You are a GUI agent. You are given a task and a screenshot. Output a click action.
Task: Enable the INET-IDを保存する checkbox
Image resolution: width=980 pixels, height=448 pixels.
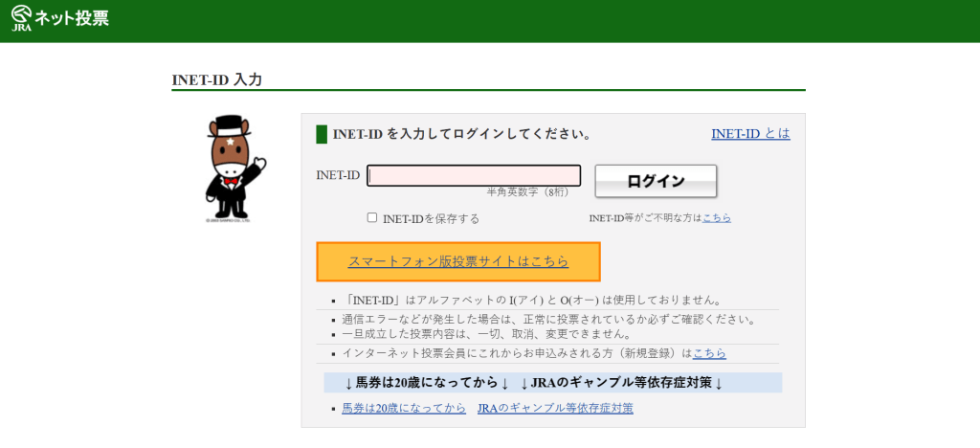[372, 217]
